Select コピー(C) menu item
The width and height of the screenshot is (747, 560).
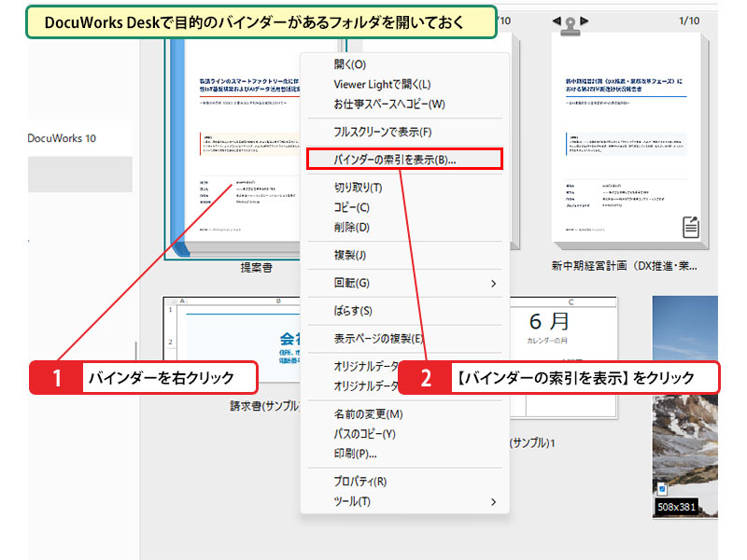coord(352,207)
